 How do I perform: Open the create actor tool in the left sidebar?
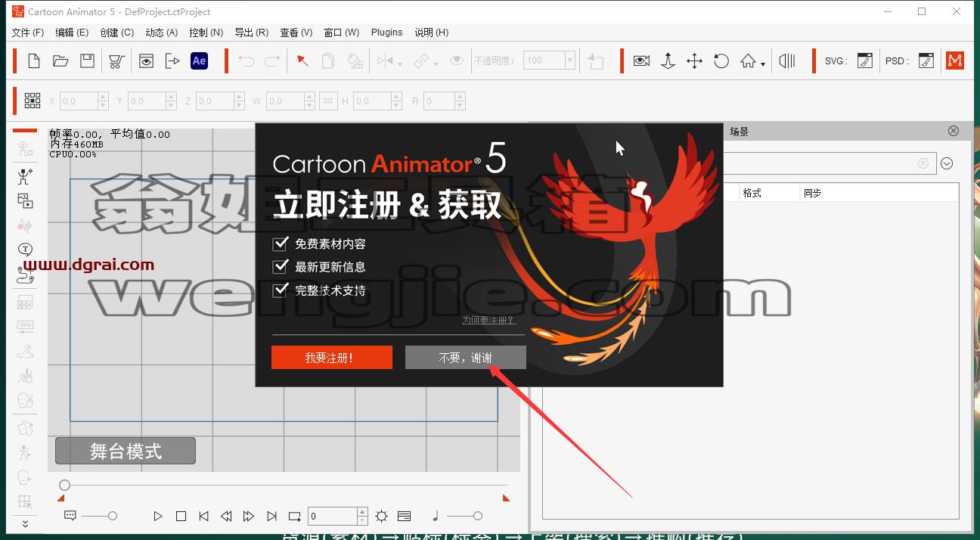(x=25, y=176)
